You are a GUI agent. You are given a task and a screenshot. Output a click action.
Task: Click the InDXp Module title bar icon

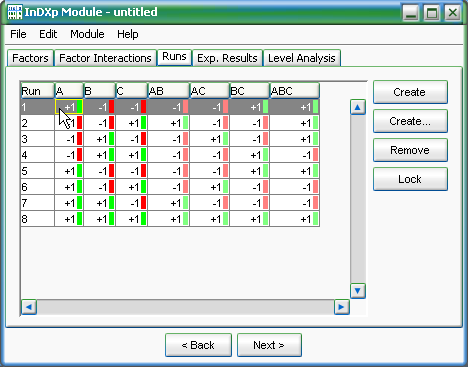15,12
